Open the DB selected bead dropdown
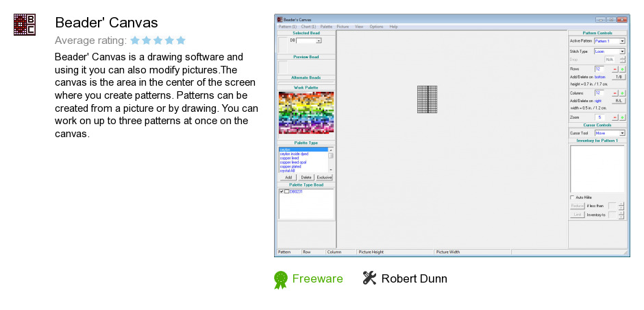 (319, 40)
